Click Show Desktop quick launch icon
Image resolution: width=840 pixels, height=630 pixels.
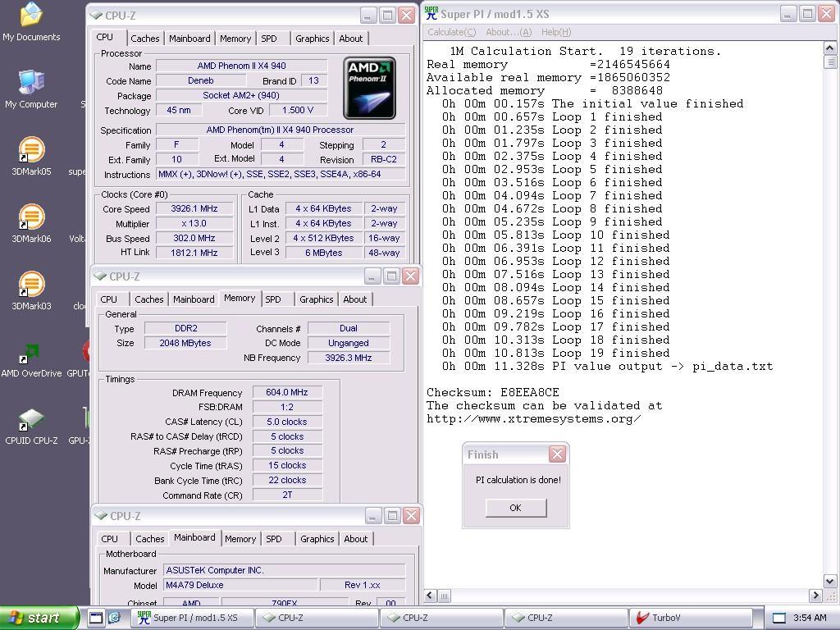(x=95, y=618)
